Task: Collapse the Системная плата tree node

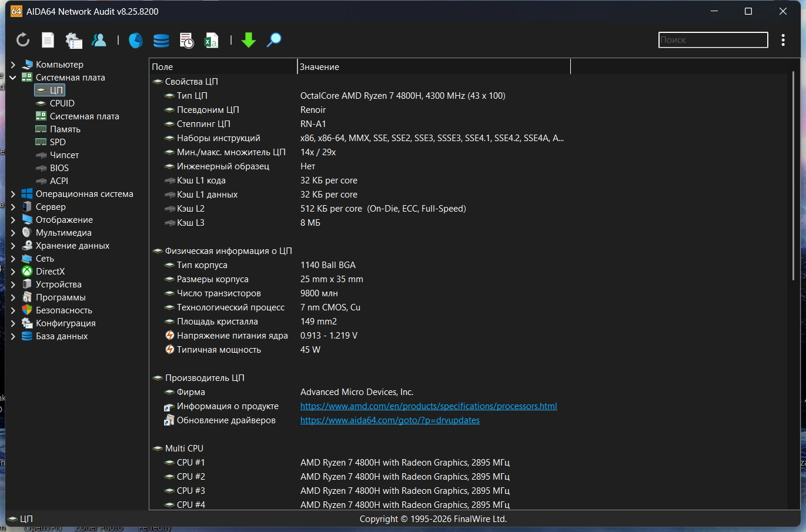Action: pyautogui.click(x=13, y=78)
